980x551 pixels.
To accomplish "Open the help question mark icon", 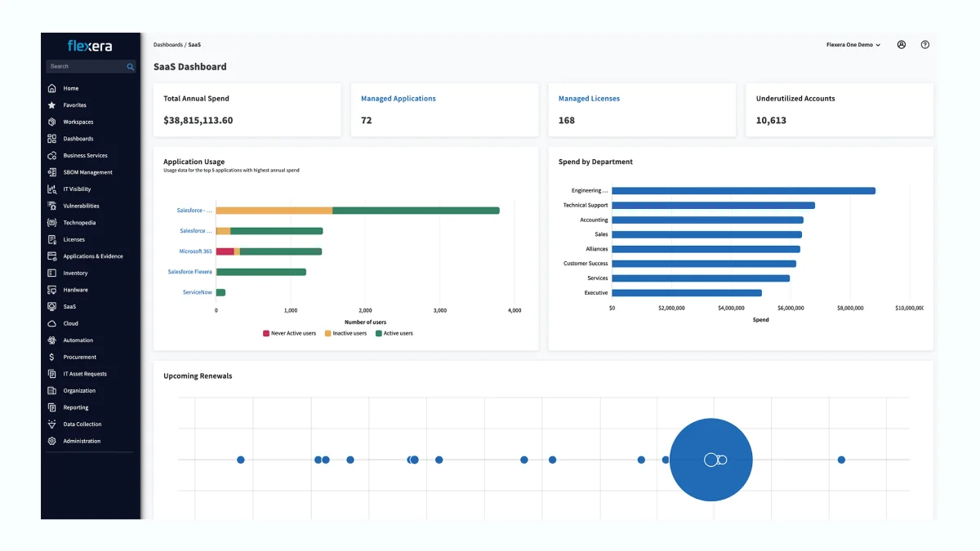I will [925, 45].
